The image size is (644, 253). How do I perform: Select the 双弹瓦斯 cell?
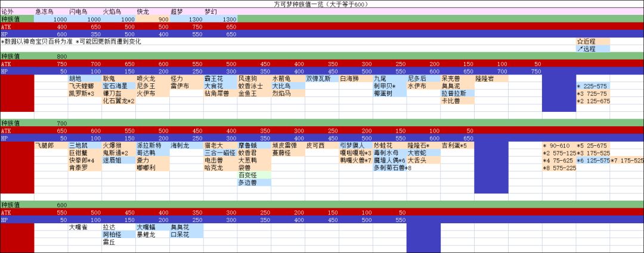[x=322, y=79]
